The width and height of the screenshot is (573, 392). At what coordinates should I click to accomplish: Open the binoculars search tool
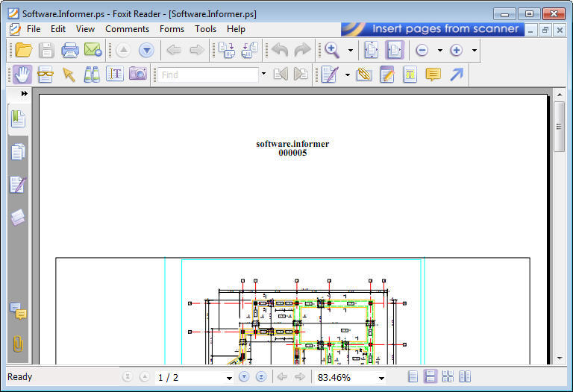92,74
